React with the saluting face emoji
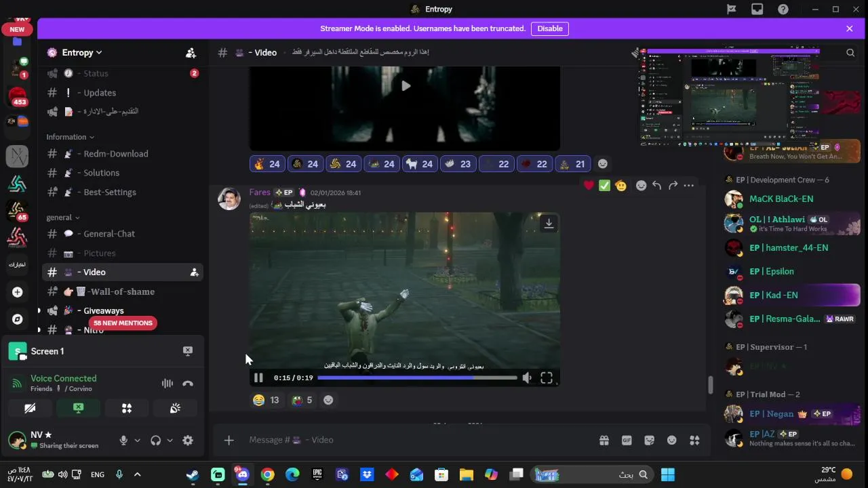The height and width of the screenshot is (488, 868). pos(620,186)
